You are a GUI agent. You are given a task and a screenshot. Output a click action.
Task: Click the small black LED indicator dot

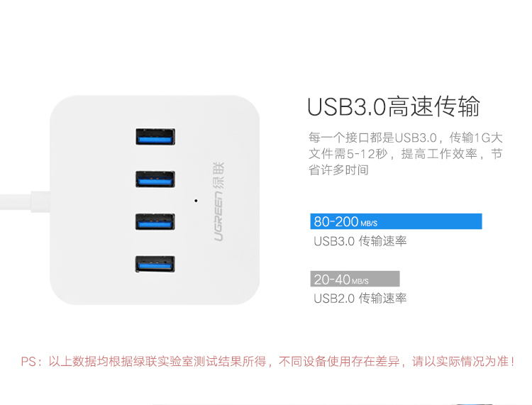196,201
